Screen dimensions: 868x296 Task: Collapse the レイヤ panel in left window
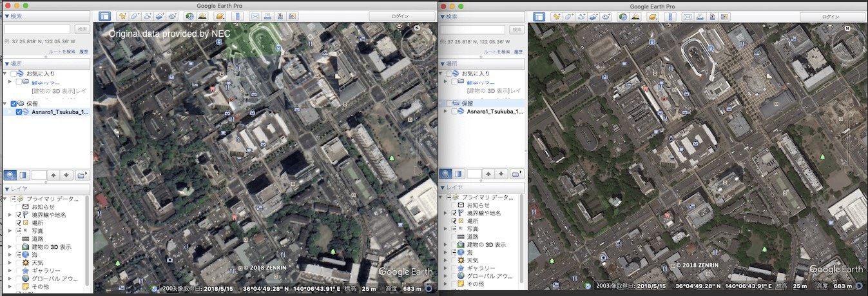(x=6, y=188)
